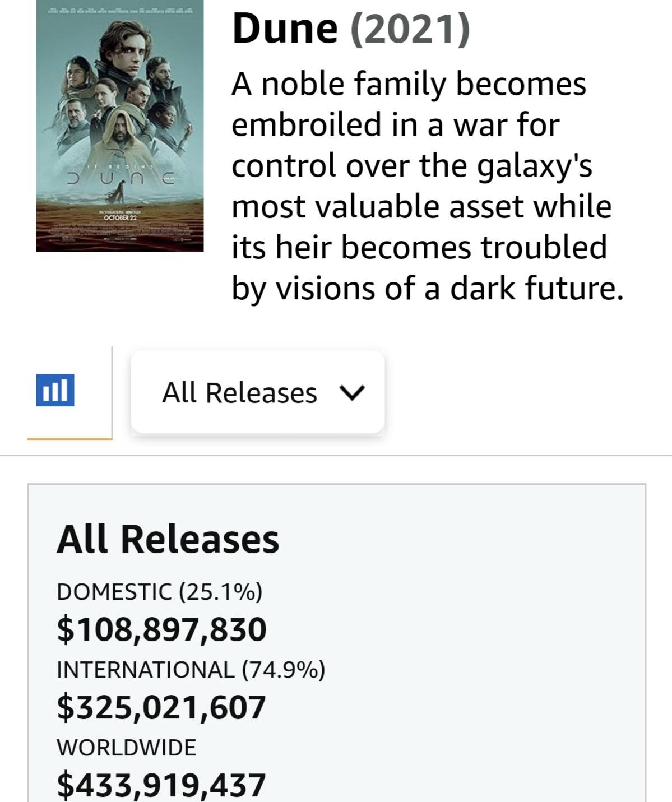Click the Dune title heading
The height and width of the screenshot is (802, 672).
coord(285,28)
